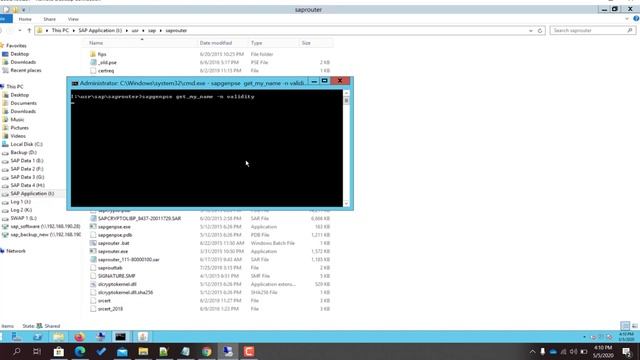This screenshot has width=640, height=360.
Task: Select Music under This PC
Action: [x=17, y=120]
